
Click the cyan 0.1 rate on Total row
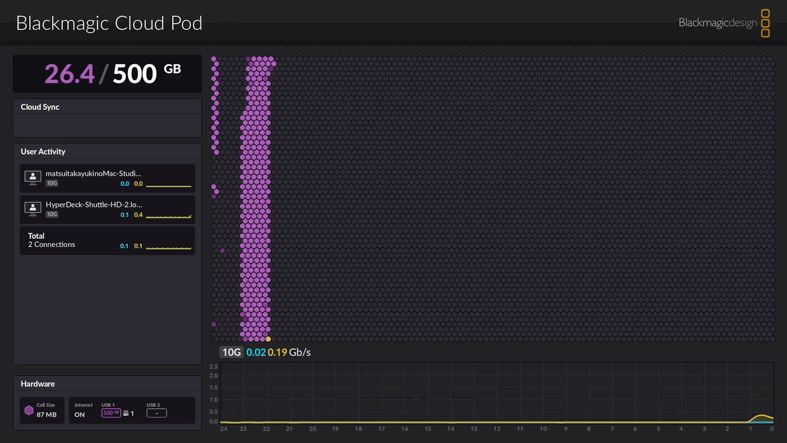click(x=124, y=246)
